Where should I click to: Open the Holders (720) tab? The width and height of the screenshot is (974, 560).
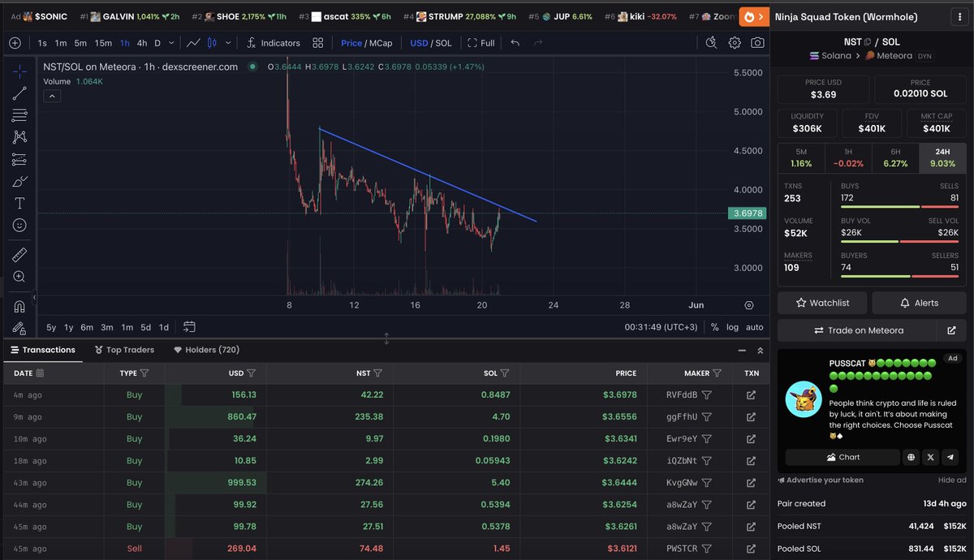[x=206, y=350]
